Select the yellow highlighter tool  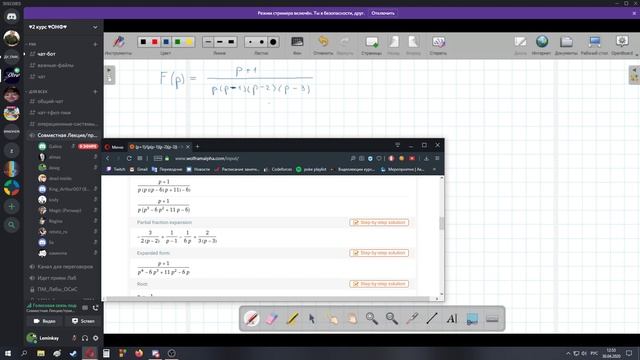(292, 318)
